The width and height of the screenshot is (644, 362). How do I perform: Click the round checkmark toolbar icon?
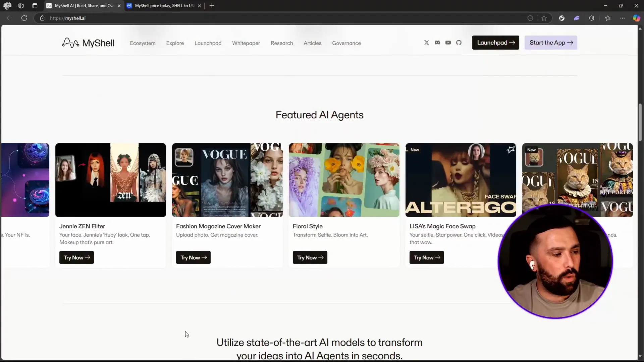click(562, 18)
